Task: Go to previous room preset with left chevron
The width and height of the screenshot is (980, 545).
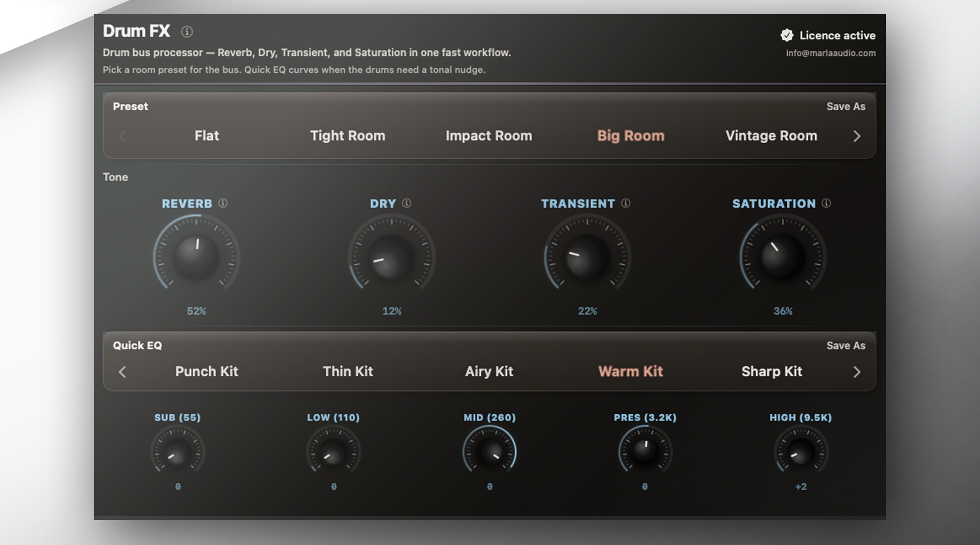Action: point(123,136)
